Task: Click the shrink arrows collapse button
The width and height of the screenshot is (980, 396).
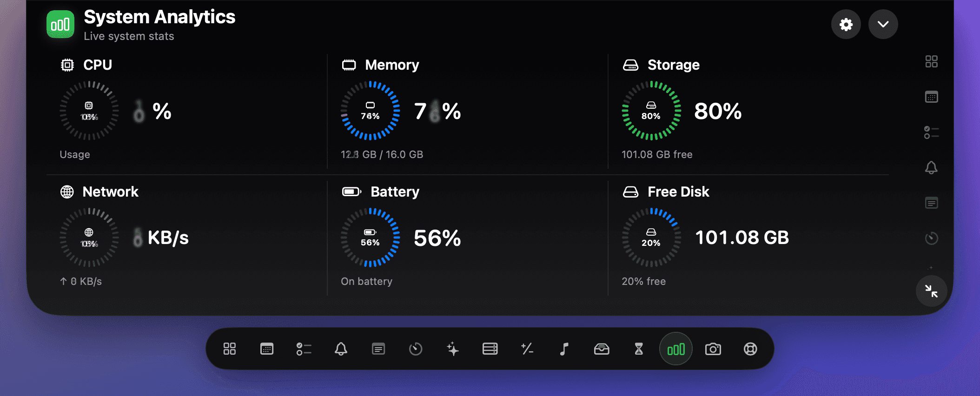Action: point(931,291)
